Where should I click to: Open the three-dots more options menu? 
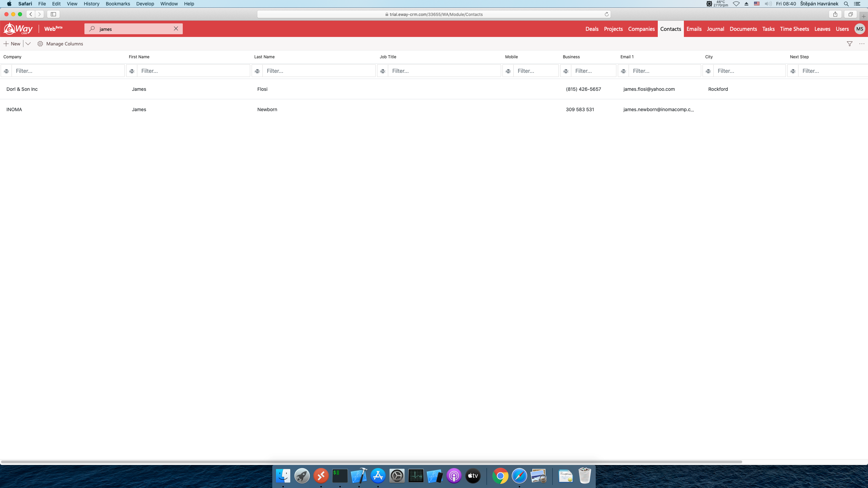[x=862, y=44]
